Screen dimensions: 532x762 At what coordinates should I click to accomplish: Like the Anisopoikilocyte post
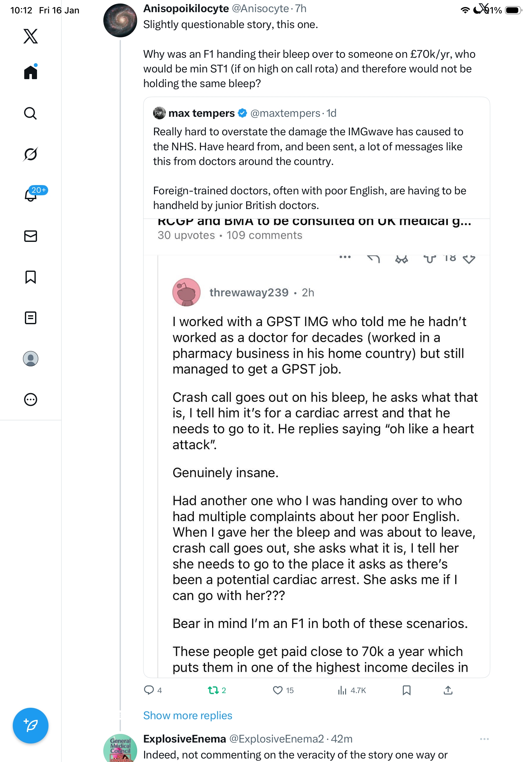(x=277, y=690)
